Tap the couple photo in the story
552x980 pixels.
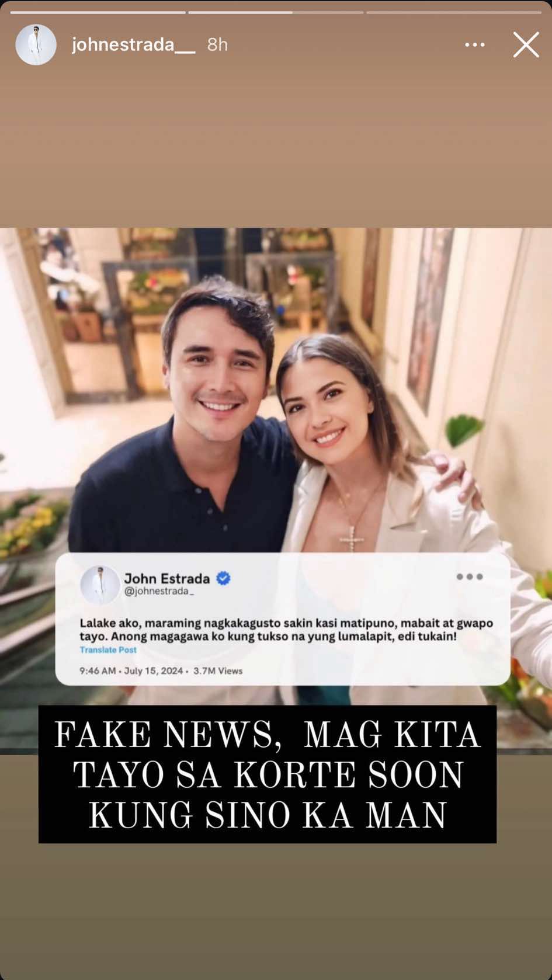click(276, 409)
